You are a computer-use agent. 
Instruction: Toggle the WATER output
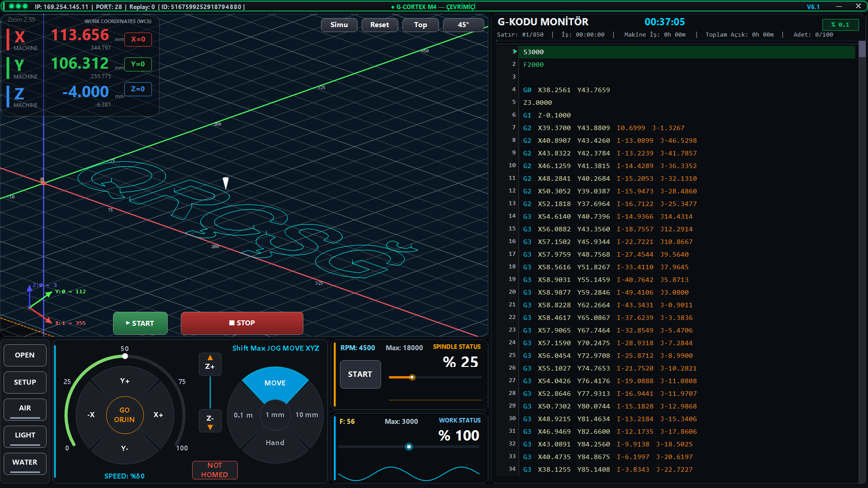coord(25,464)
